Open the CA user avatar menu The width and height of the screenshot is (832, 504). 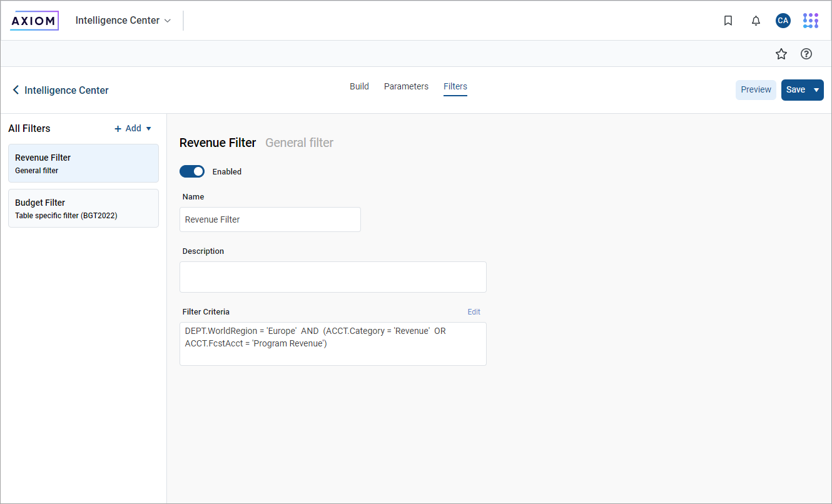tap(783, 21)
